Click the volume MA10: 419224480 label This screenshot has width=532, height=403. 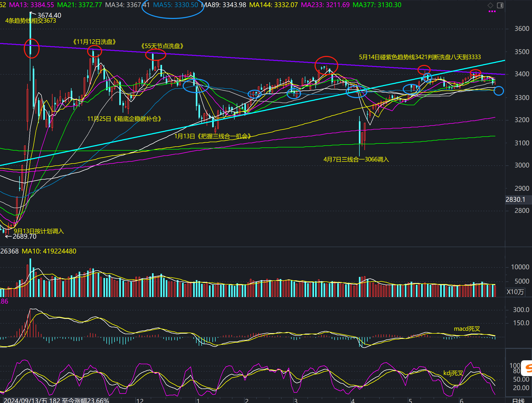pyautogui.click(x=49, y=251)
